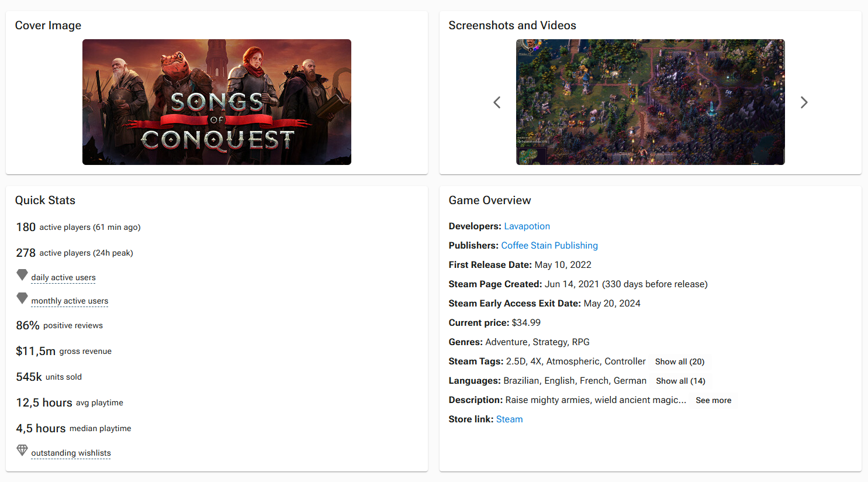Viewport: 868px width, 482px height.
Task: Go to previous screenshot with left arrow
Action: [x=497, y=102]
